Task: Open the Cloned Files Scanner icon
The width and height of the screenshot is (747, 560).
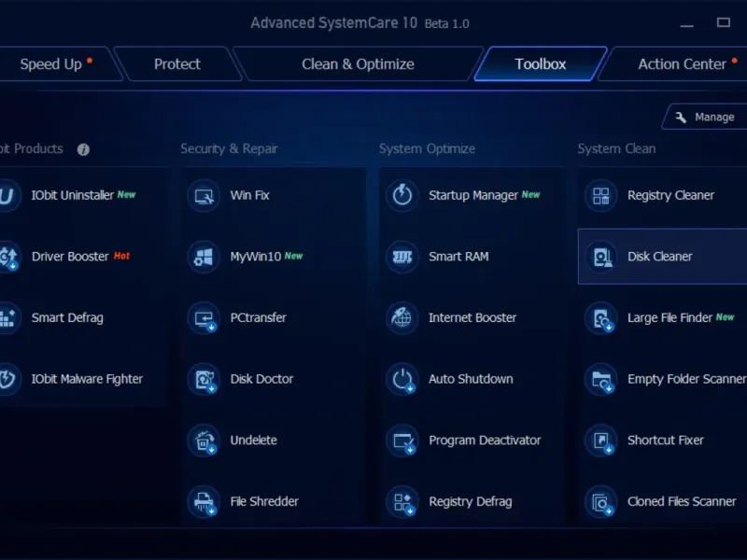Action: pos(601,501)
